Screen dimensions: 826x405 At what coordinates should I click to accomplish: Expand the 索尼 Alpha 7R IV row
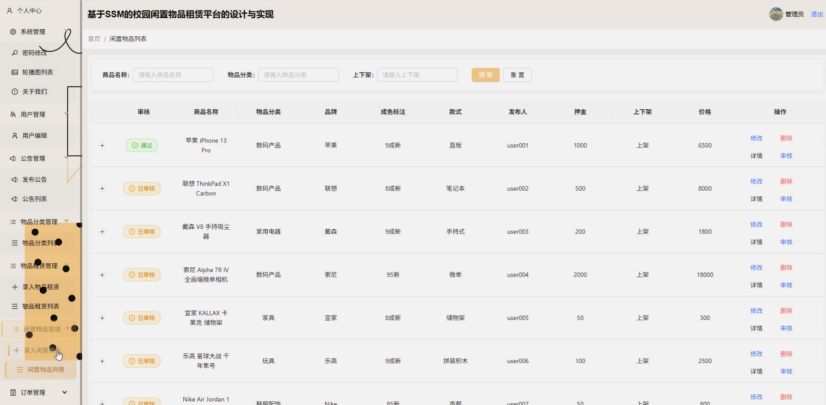tap(102, 275)
